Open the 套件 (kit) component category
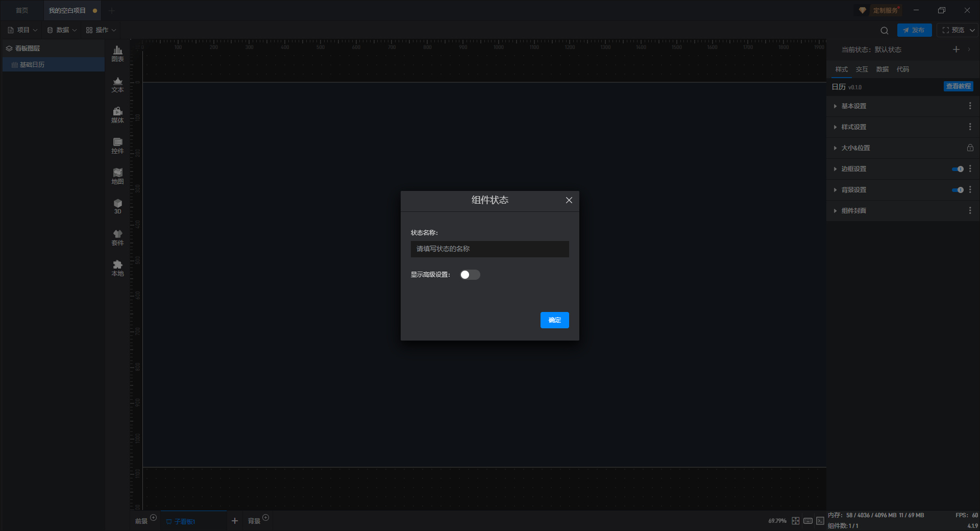Screen dimensions: 980x531 117,237
